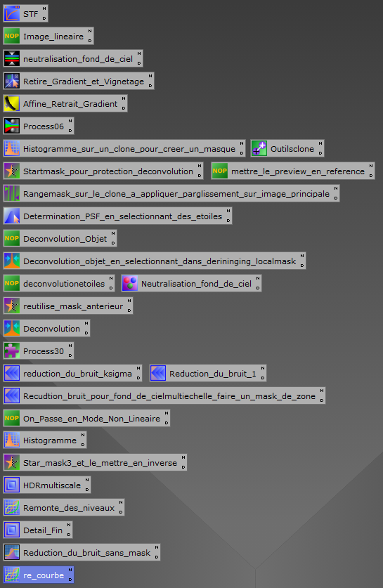Viewport: 383px width, 588px height.
Task: Select the Histogramme process icon
Action: 12,440
